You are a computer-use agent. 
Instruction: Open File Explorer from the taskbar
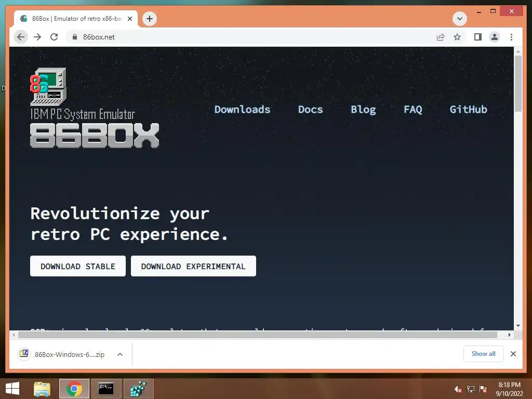point(42,389)
